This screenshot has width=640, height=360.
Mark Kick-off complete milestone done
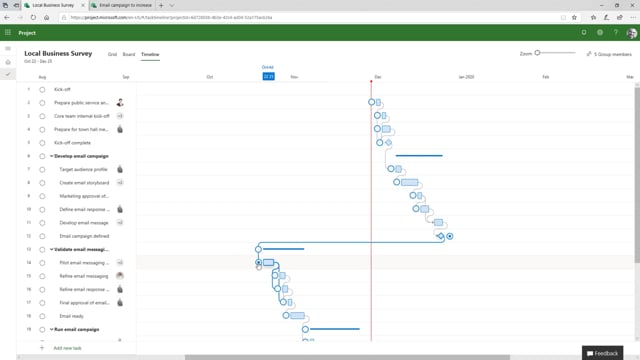click(42, 143)
